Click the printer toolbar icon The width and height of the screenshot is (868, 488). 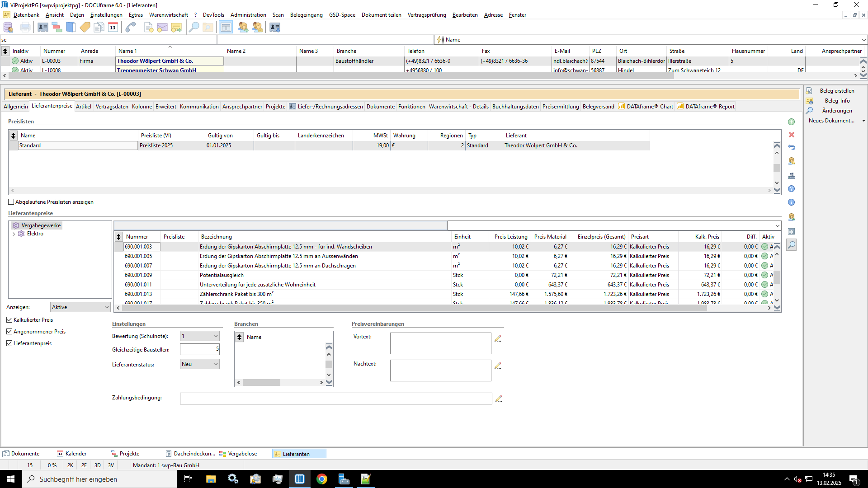25,28
